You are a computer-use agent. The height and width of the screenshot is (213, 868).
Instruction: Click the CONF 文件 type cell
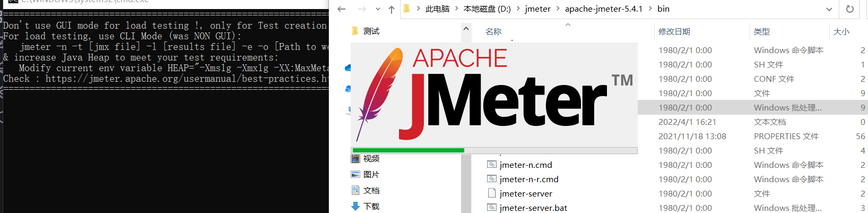click(774, 79)
